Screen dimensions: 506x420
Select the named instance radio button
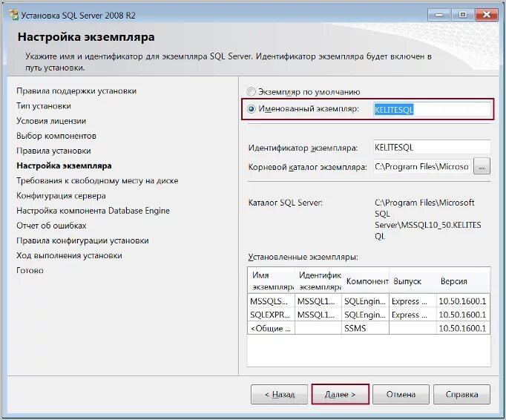(252, 109)
